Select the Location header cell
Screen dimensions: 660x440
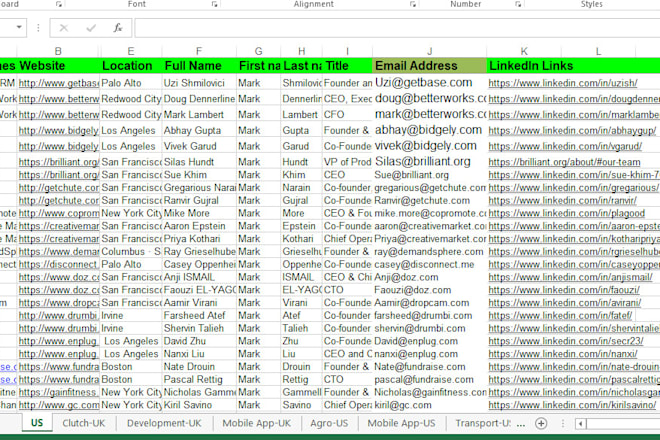pos(131,66)
